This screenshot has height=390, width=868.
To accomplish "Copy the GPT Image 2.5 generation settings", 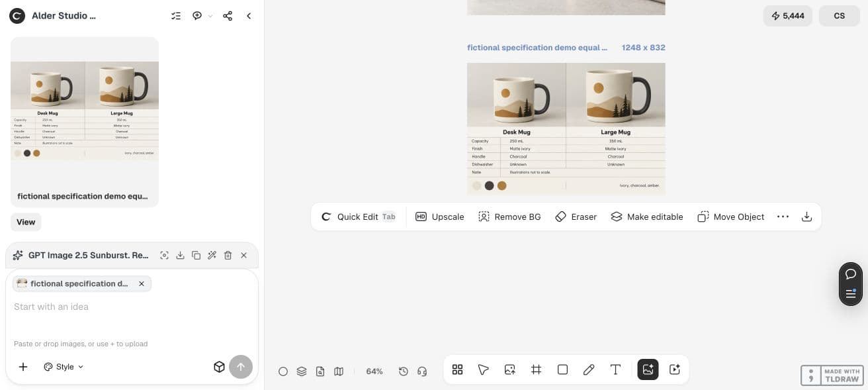I will tap(196, 255).
